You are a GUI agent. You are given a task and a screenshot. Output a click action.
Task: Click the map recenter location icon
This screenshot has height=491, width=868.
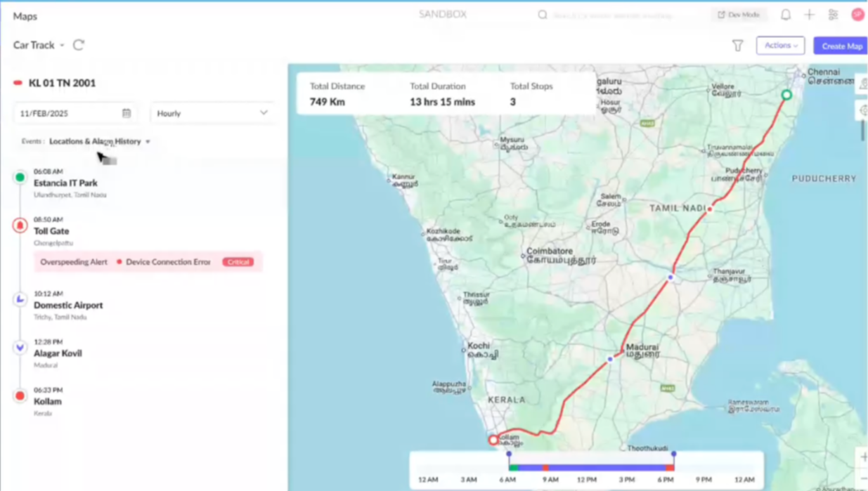[x=862, y=110]
